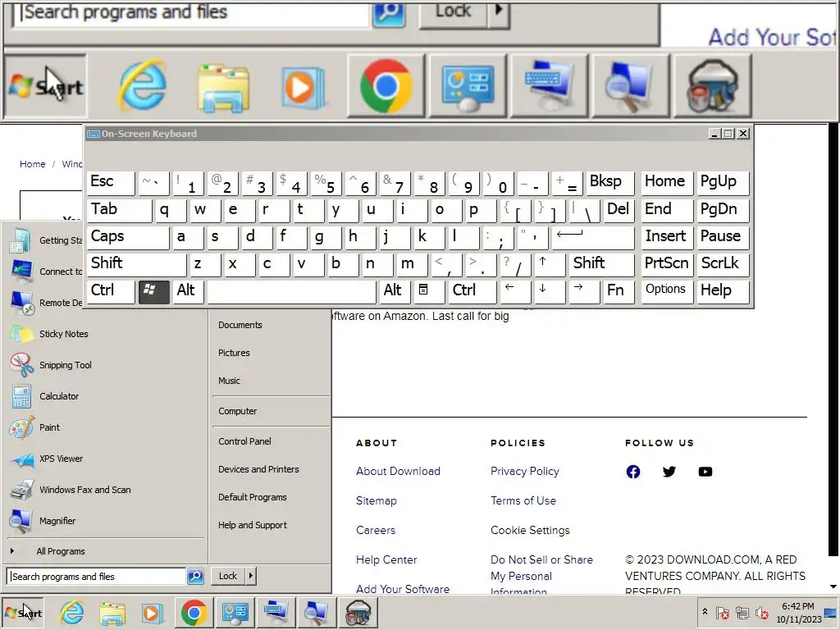Toggle the Fn key on On-Screen Keyboard
Image resolution: width=840 pixels, height=630 pixels.
pos(619,291)
